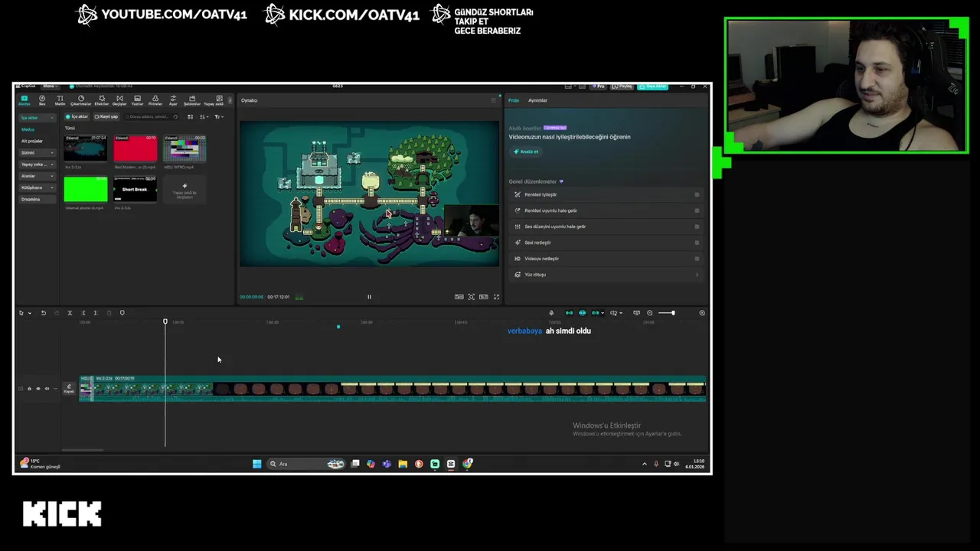980x551 pixels.
Task: Open the Şablonlar templates panel
Action: [191, 100]
